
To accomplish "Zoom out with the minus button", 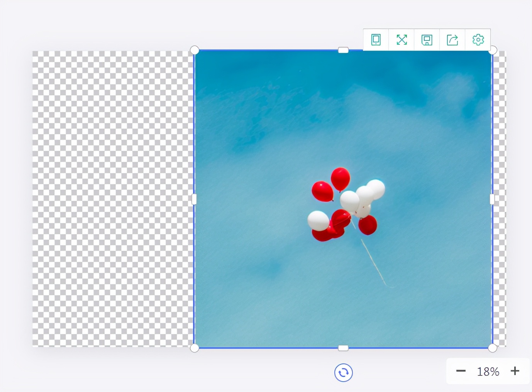I will 461,371.
